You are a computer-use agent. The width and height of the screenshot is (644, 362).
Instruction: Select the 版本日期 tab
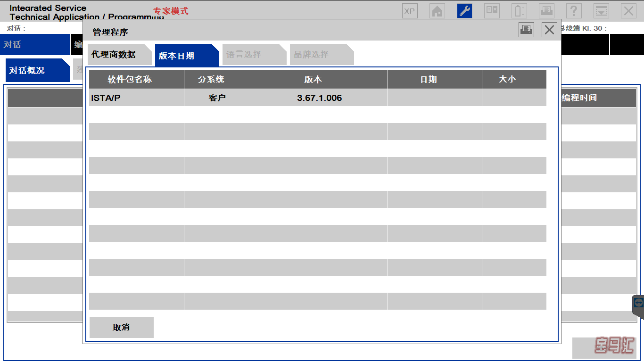click(x=187, y=55)
